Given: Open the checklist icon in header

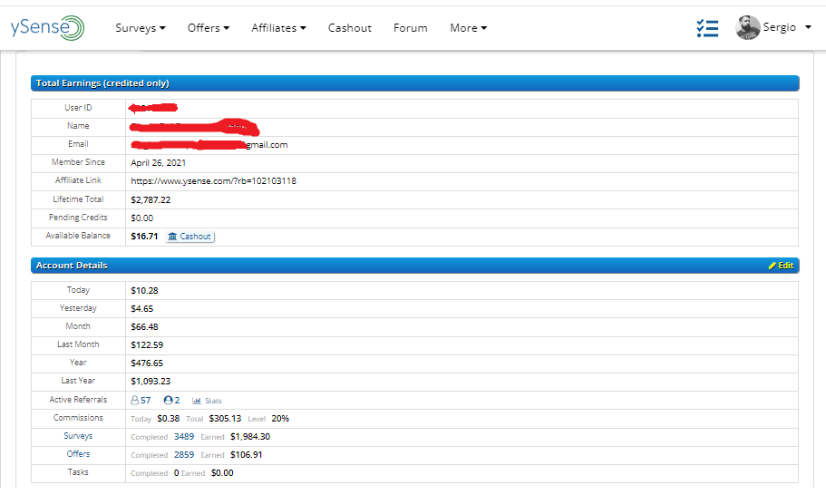Looking at the screenshot, I should point(707,28).
